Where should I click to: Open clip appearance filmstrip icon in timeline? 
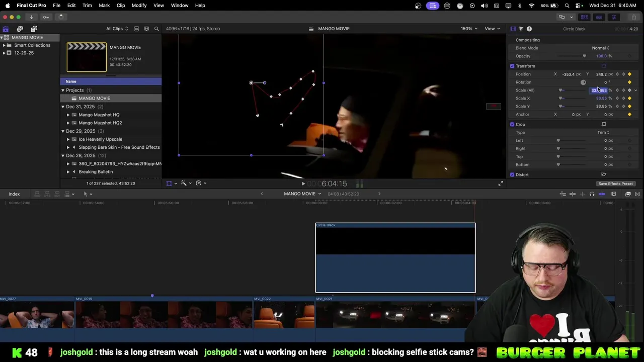tap(614, 194)
